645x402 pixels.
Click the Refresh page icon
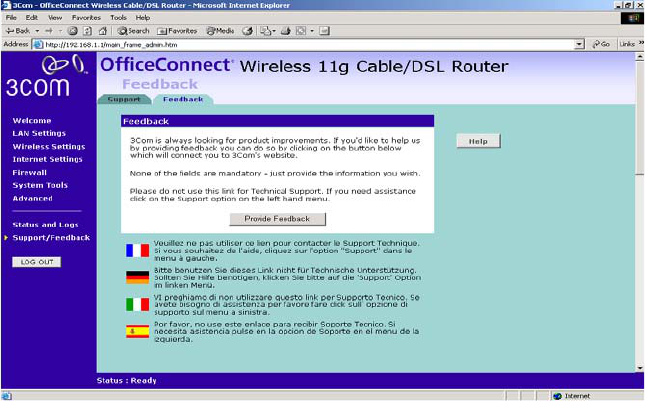coord(87,31)
